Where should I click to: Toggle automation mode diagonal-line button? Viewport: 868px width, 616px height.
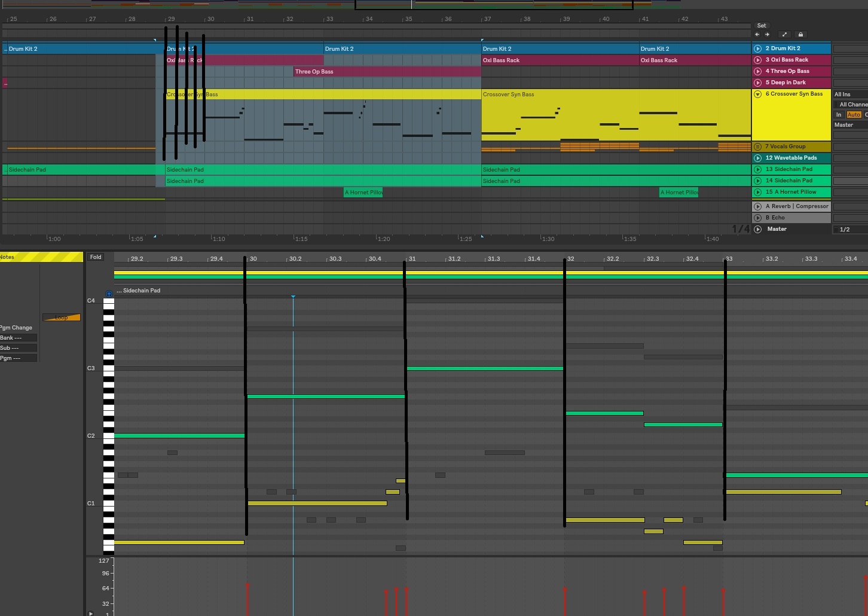click(x=785, y=35)
